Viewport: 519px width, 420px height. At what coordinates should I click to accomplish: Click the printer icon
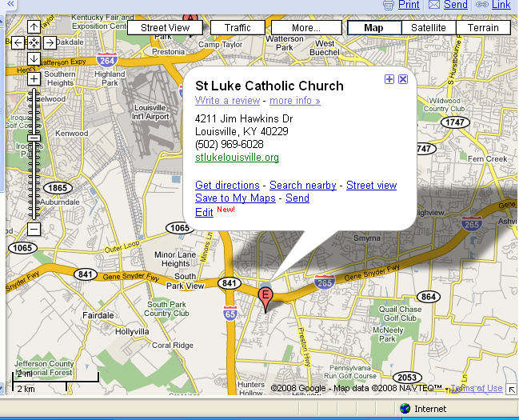point(389,5)
